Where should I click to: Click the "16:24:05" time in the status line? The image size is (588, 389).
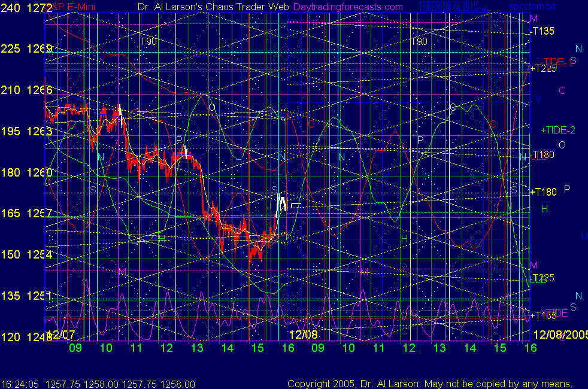point(20,384)
